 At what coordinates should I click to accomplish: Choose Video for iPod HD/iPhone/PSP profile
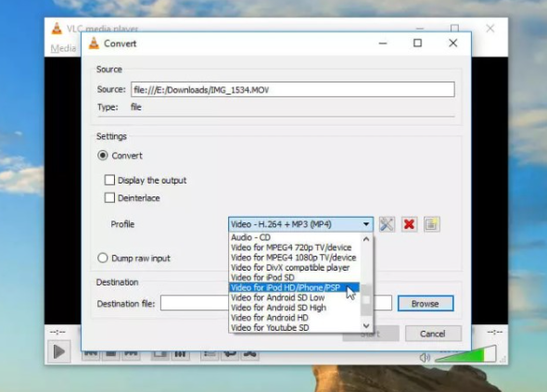pos(295,287)
